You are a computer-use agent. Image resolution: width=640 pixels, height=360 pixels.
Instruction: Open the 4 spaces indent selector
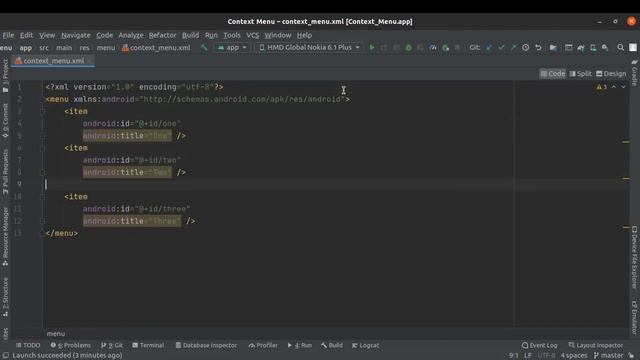(573, 356)
